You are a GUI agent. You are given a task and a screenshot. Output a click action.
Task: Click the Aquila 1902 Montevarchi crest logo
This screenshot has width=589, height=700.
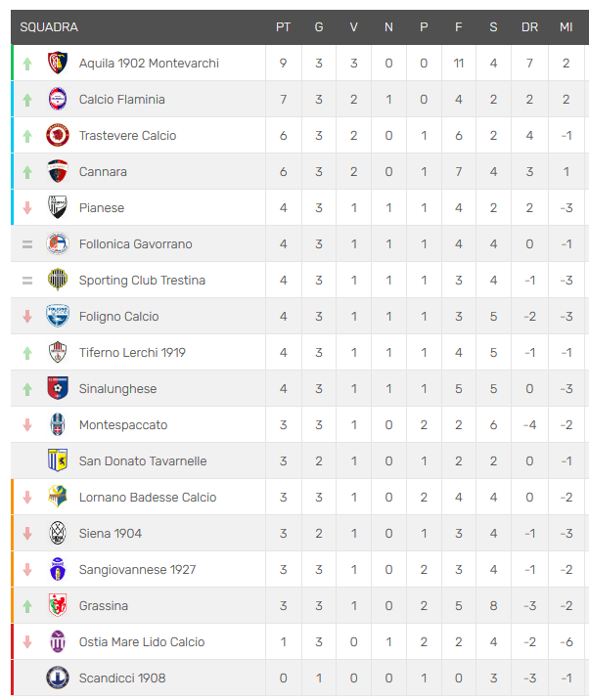[x=58, y=63]
